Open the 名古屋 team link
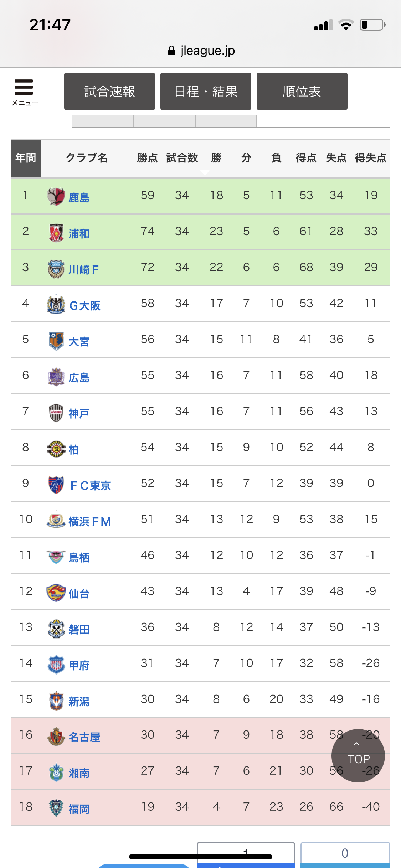Viewport: 401px width, 868px height. pyautogui.click(x=84, y=737)
